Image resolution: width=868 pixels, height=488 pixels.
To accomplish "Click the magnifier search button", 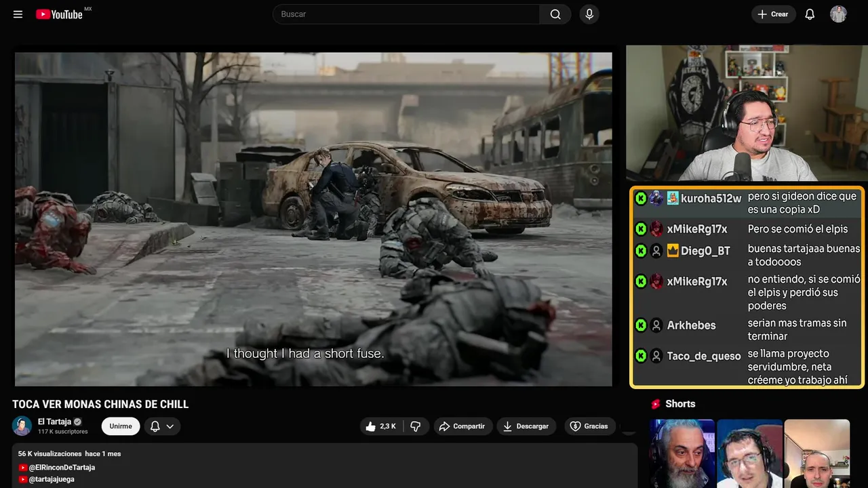I will pyautogui.click(x=555, y=14).
